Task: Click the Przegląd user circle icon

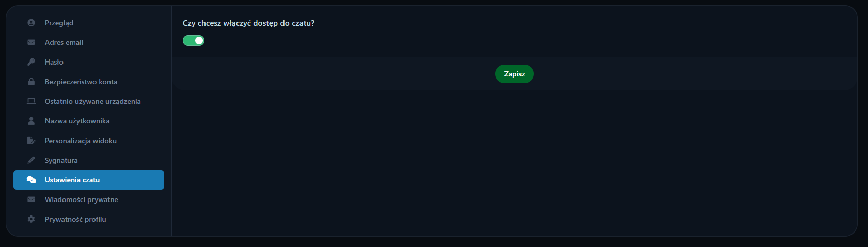Action: (x=31, y=23)
